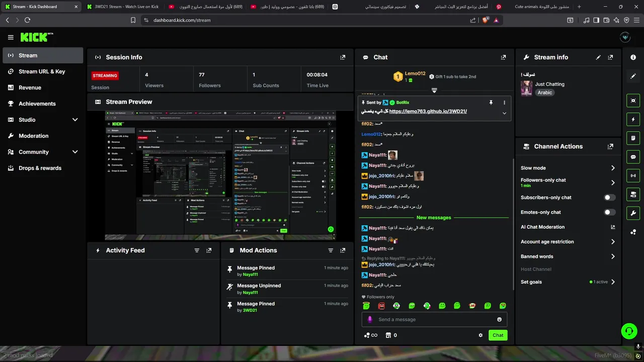The height and width of the screenshot is (362, 644).
Task: Open the Stream sidebar item
Action: pyautogui.click(x=43, y=55)
